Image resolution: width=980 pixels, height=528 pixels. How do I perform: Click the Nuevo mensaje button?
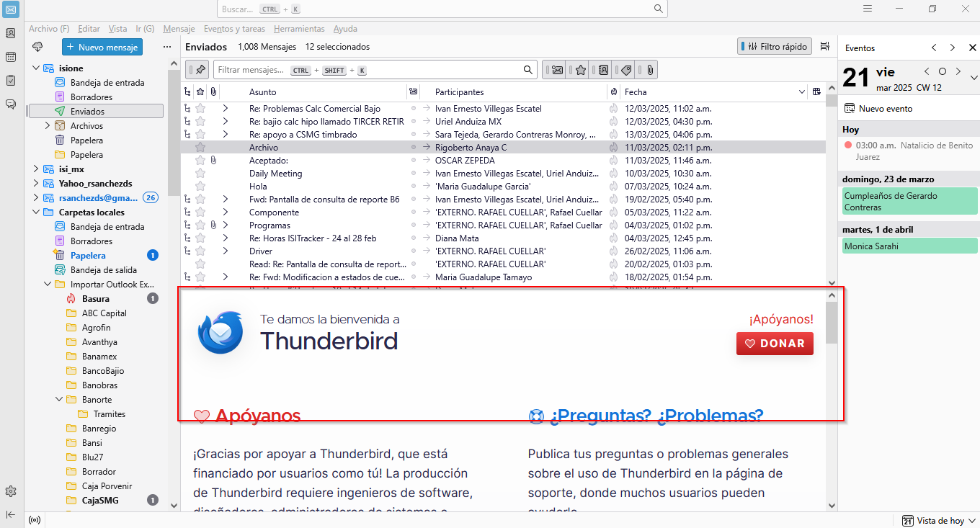click(102, 47)
